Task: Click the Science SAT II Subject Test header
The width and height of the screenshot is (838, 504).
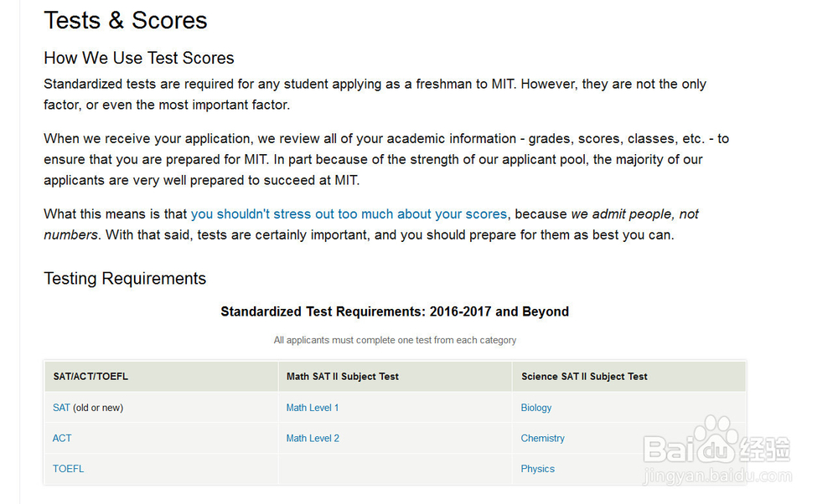Action: point(584,377)
